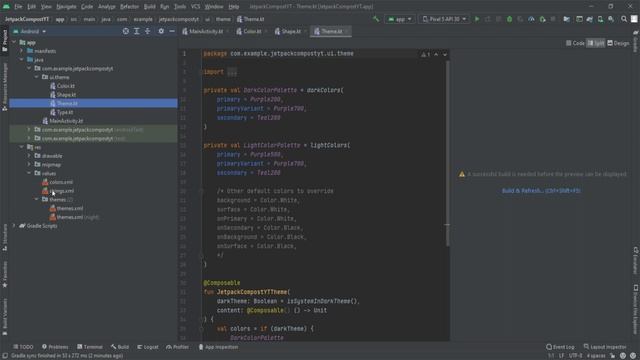
Task: Select MainActivity.kt in project tree
Action: (x=66, y=121)
